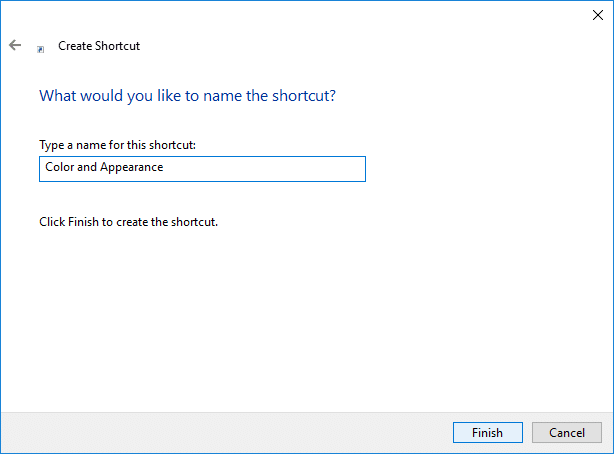
Task: Click the back arrow in the wizard
Action: (x=15, y=45)
